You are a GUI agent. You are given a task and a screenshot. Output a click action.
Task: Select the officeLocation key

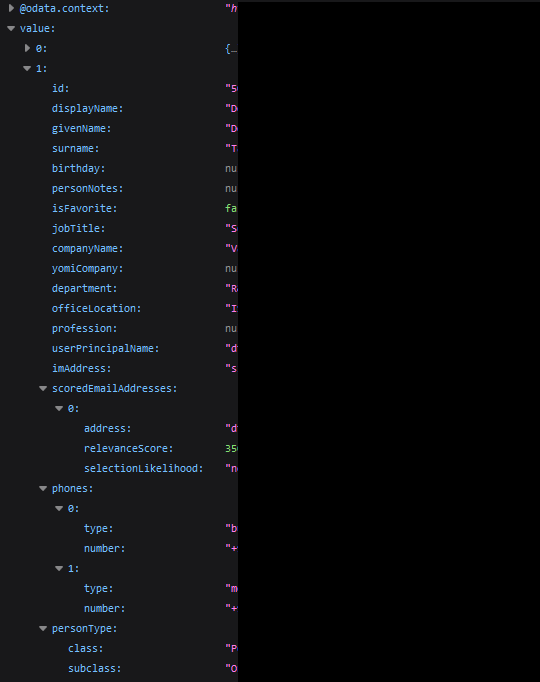pos(97,308)
